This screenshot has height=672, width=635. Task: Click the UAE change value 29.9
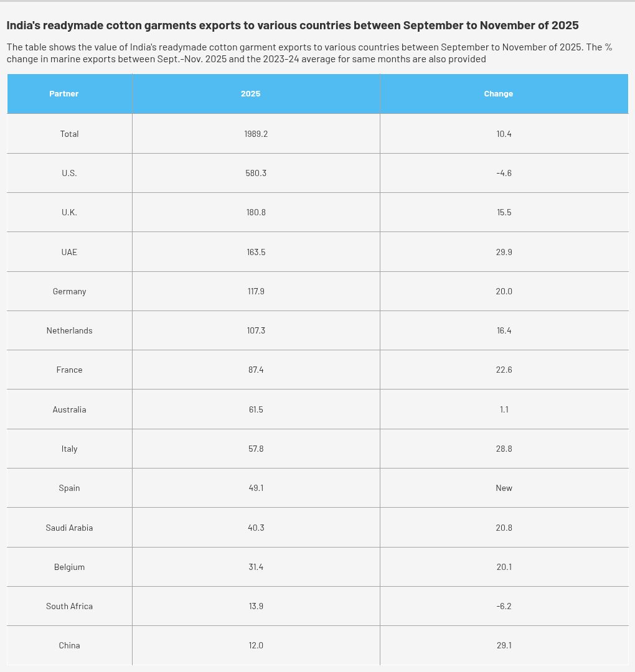[x=504, y=252]
